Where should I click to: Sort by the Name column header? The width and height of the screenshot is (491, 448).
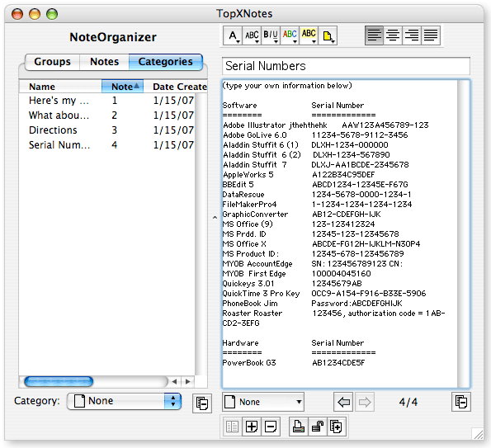60,87
